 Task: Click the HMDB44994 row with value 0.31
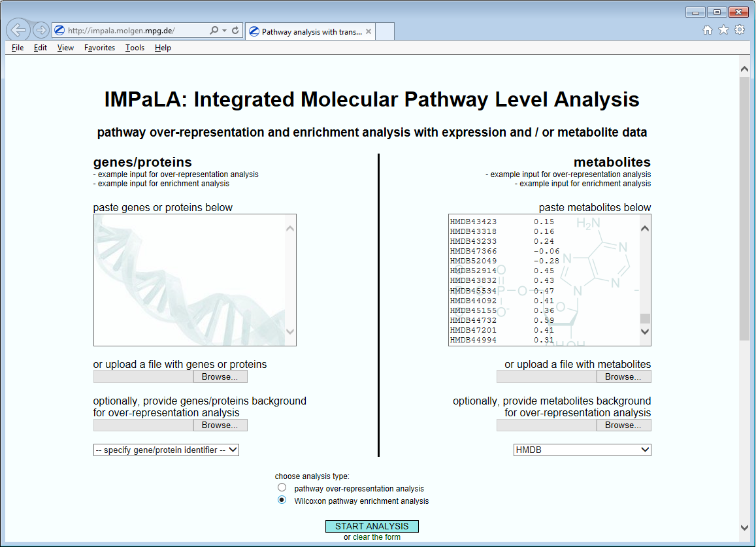pos(502,340)
